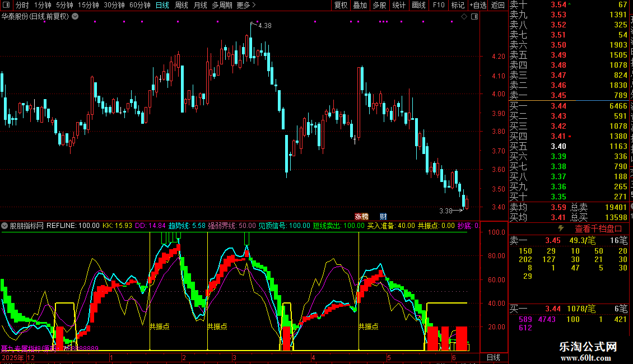Click the lightning bolt icon in order panel

click(561, 228)
